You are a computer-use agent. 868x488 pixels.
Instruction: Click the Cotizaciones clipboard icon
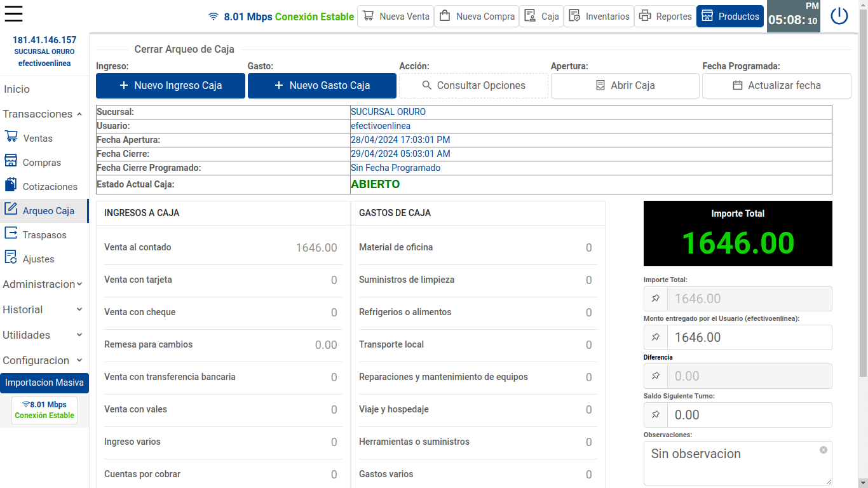point(11,184)
